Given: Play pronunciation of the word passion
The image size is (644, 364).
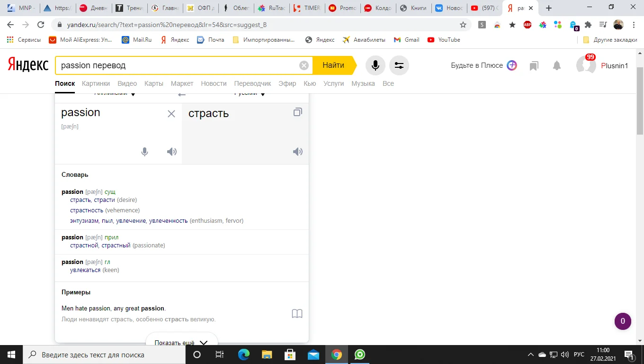Looking at the screenshot, I should pos(171,151).
